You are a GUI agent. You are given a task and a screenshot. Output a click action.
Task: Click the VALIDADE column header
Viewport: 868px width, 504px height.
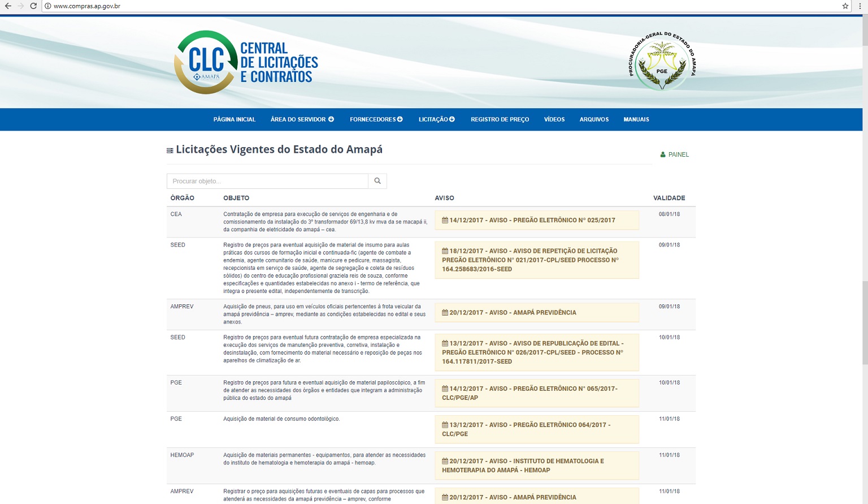(669, 198)
